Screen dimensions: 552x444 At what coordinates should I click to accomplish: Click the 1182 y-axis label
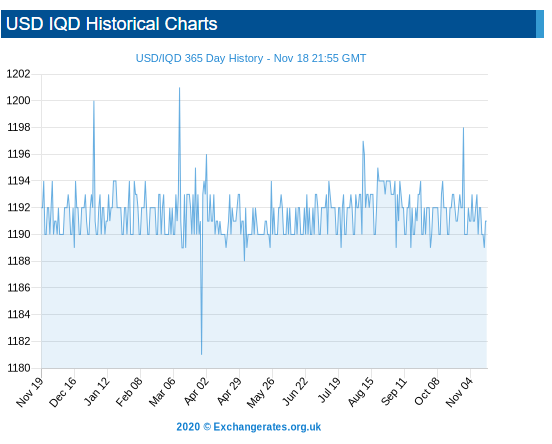19,341
